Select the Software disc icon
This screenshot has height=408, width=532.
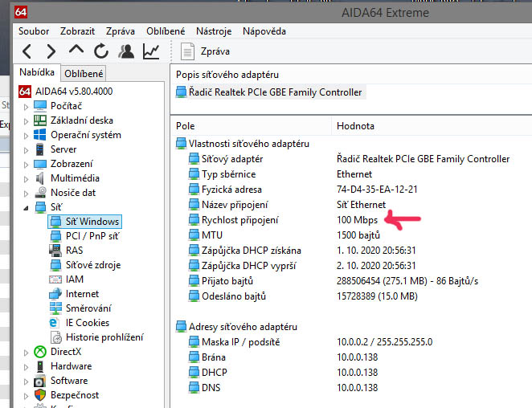39,381
